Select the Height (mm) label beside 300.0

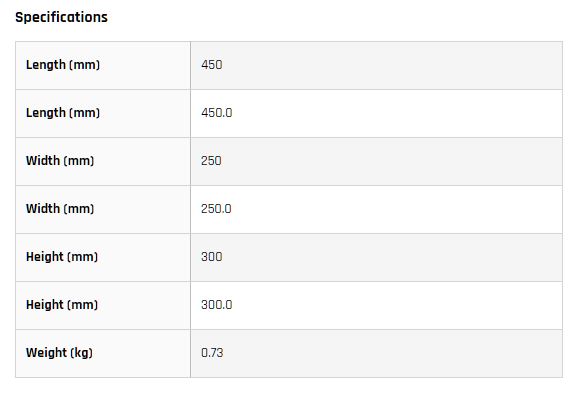[62, 305]
